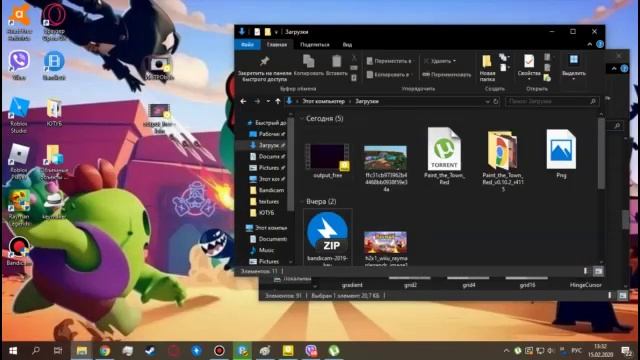Screen dimensions: 640x360
Task: Open the Удалить (Delete) dropdown
Action: click(440, 61)
